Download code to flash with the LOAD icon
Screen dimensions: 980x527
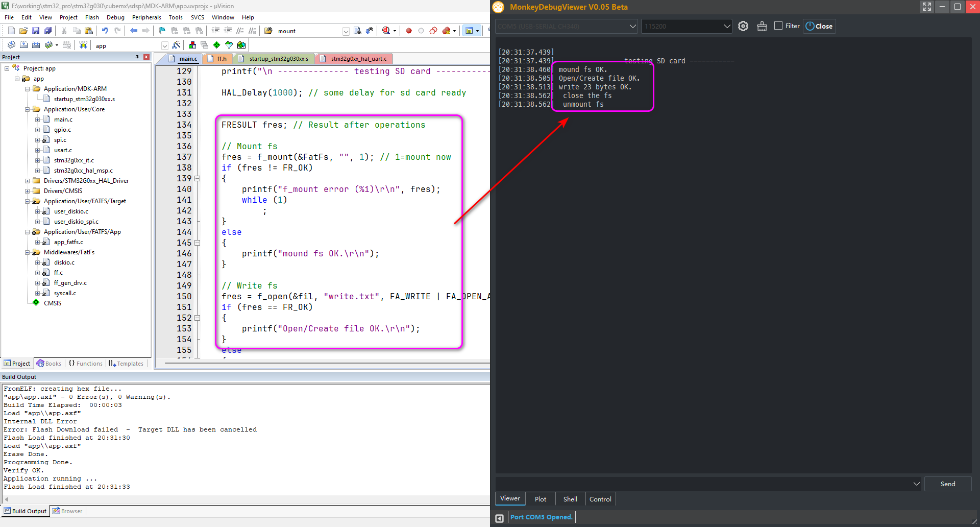tap(83, 45)
